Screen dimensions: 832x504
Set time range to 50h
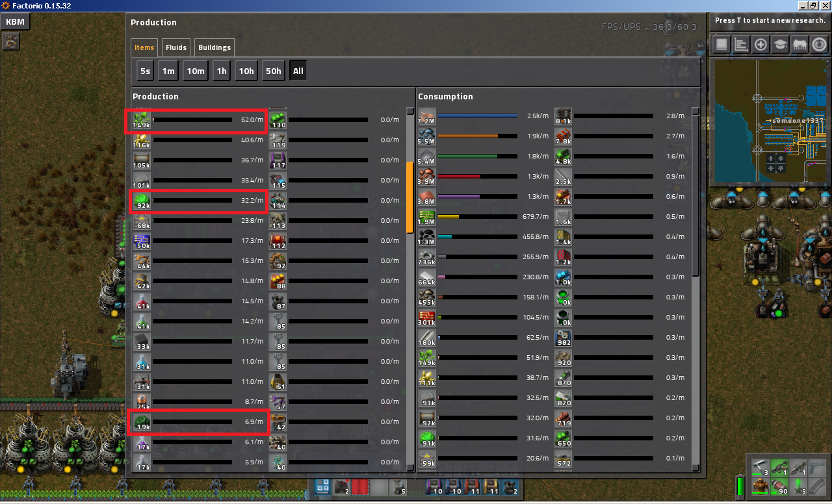pos(274,71)
